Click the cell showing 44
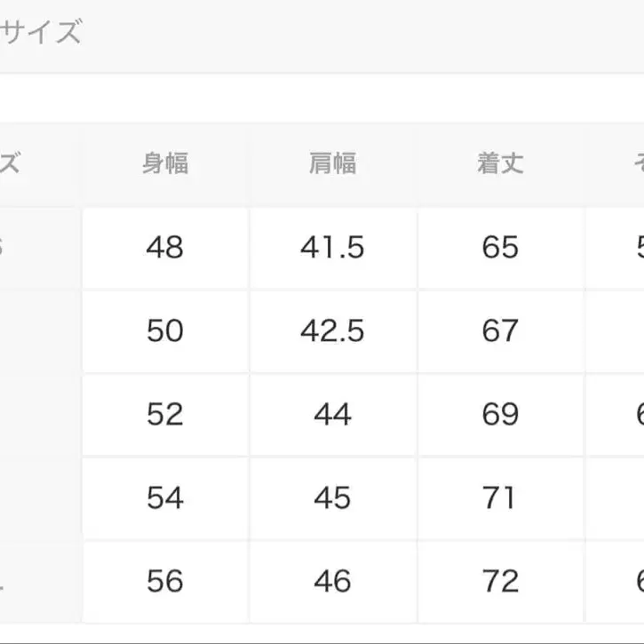The width and height of the screenshot is (644, 644). [332, 415]
